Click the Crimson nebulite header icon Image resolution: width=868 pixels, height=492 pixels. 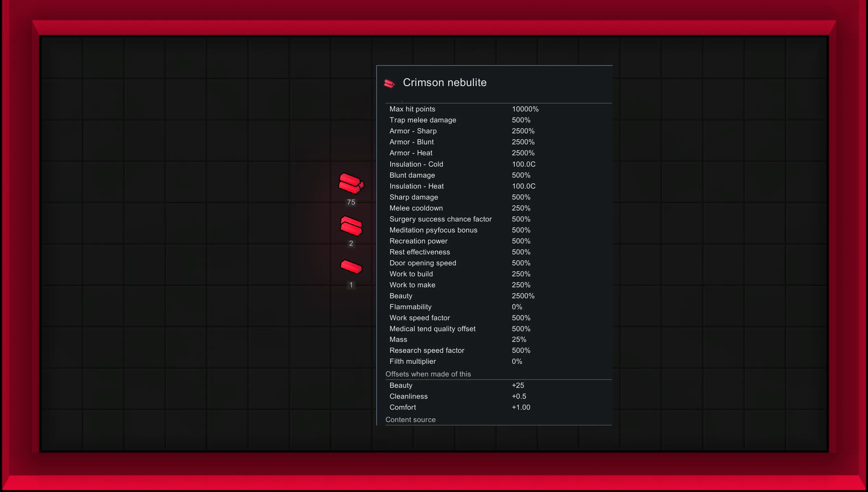point(389,83)
